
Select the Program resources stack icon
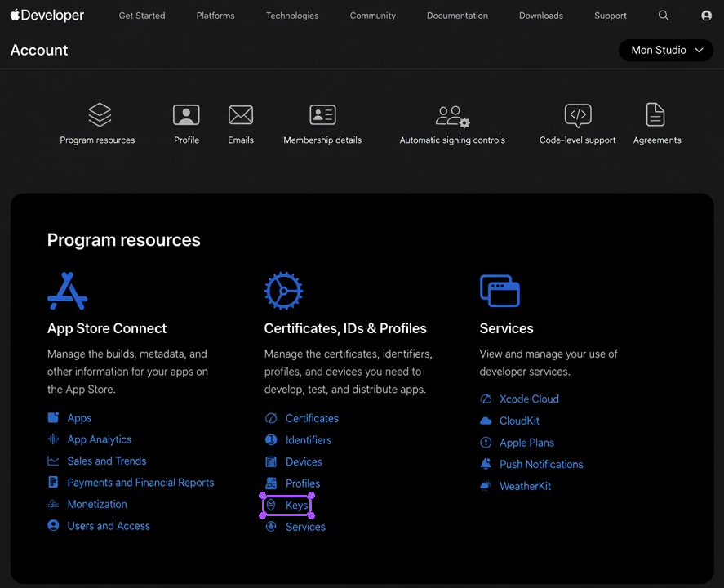[100, 114]
